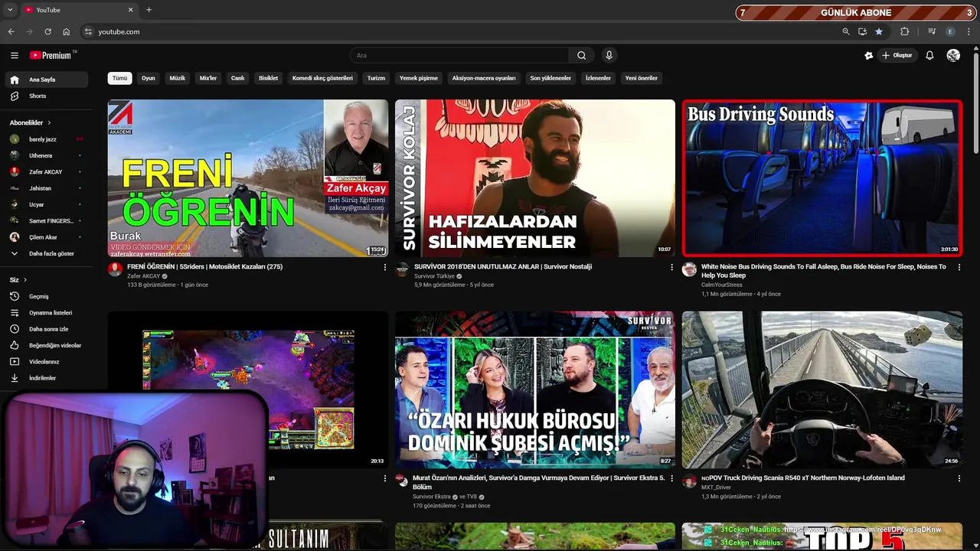Open POV Truck Driving Scania thumbnail
The image size is (980, 551).
(822, 390)
